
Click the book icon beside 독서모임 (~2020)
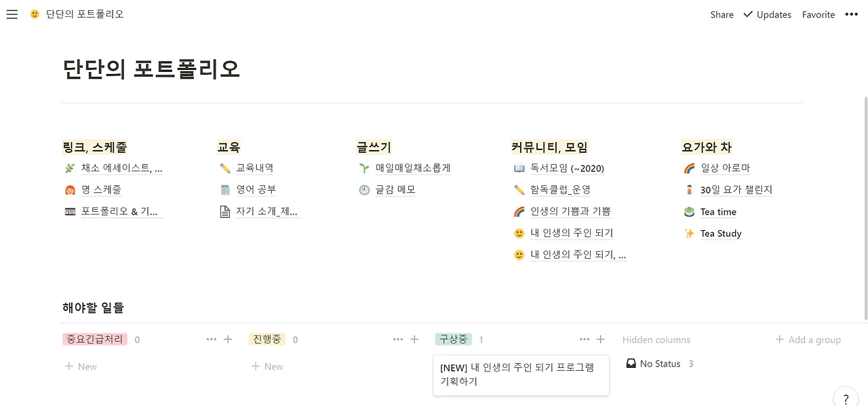click(x=518, y=168)
